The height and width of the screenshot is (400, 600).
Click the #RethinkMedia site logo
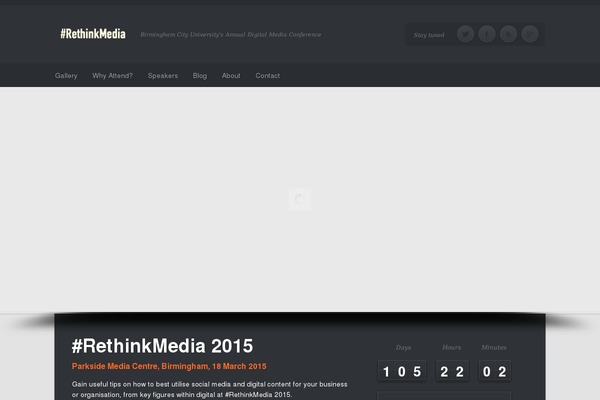pyautogui.click(x=93, y=34)
